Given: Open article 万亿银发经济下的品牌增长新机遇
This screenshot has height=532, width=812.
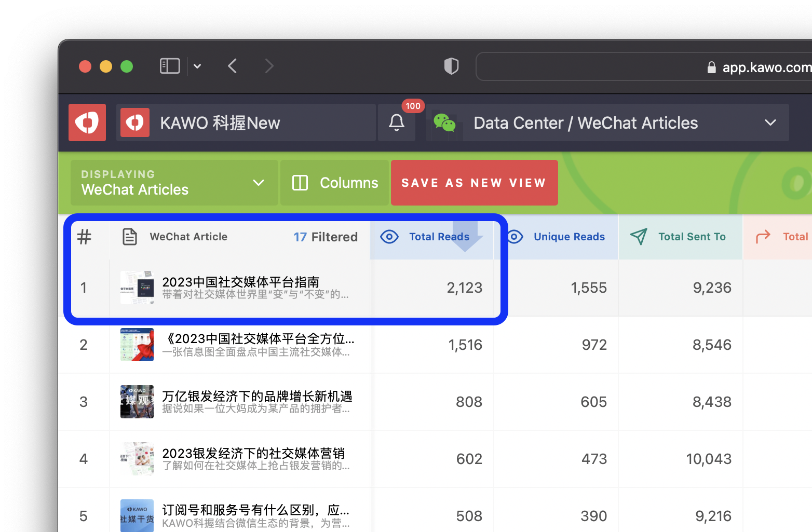Looking at the screenshot, I should 257,396.
